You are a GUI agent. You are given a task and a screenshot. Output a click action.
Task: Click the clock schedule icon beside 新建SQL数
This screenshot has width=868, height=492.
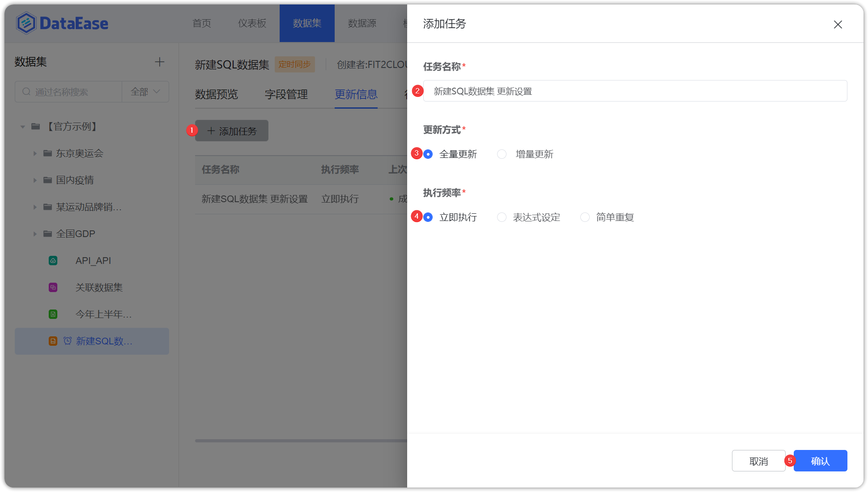(68, 341)
